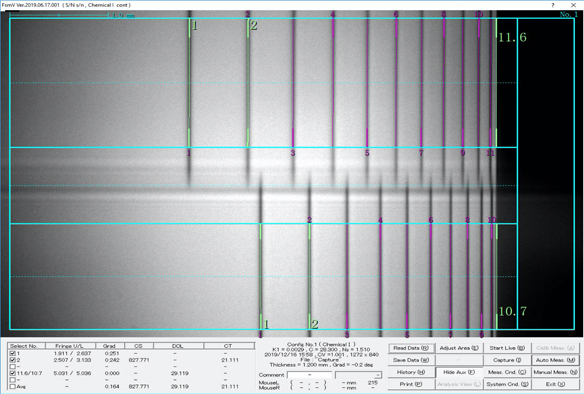Click the CS column header
The image size is (584, 394).
point(139,346)
